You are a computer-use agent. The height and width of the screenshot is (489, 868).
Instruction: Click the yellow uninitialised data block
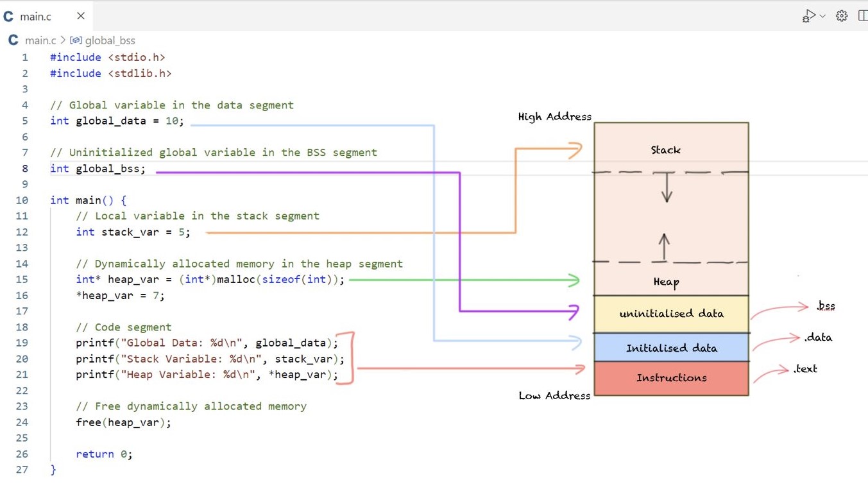671,314
